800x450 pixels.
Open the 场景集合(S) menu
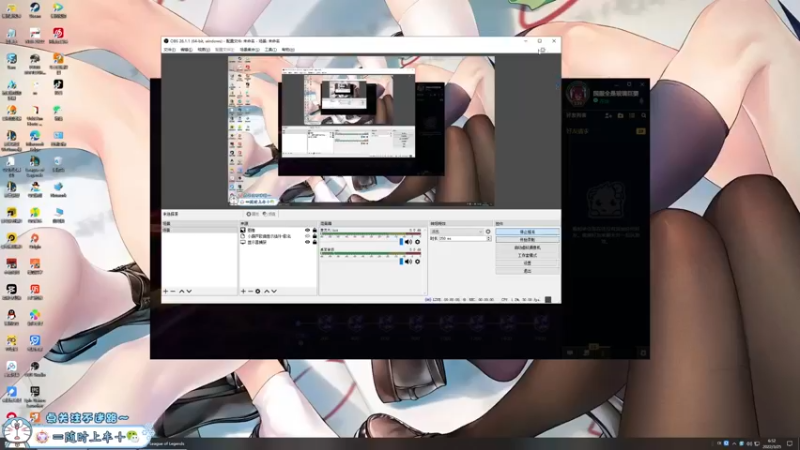pyautogui.click(x=249, y=49)
